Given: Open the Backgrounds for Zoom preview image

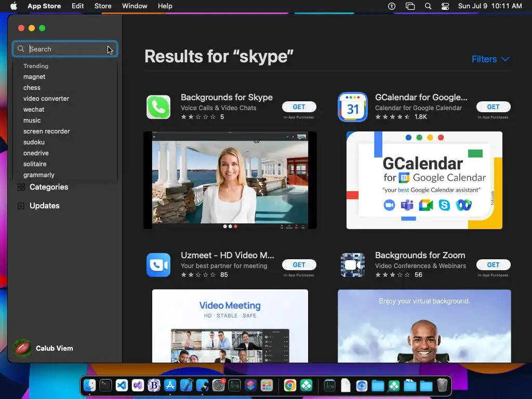Looking at the screenshot, I should point(424,326).
